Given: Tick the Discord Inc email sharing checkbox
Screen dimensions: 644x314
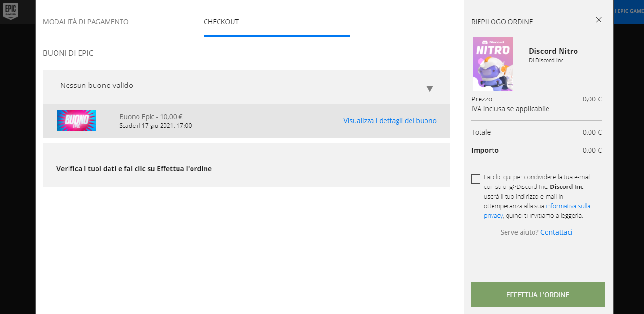Looking at the screenshot, I should pyautogui.click(x=476, y=179).
